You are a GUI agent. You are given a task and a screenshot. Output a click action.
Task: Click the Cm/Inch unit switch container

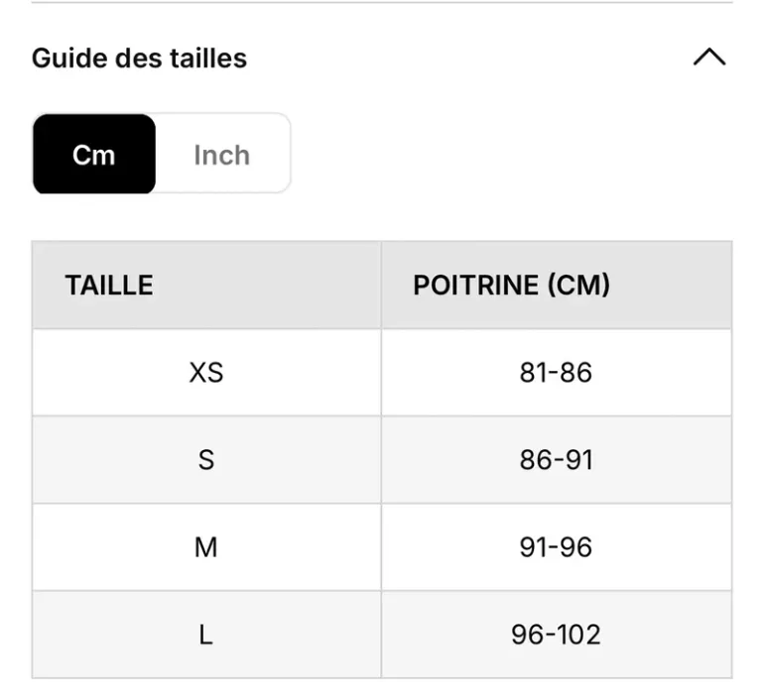(x=162, y=154)
